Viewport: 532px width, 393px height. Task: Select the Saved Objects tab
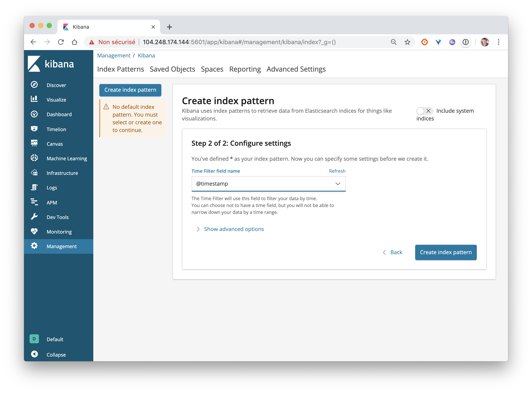pos(172,69)
